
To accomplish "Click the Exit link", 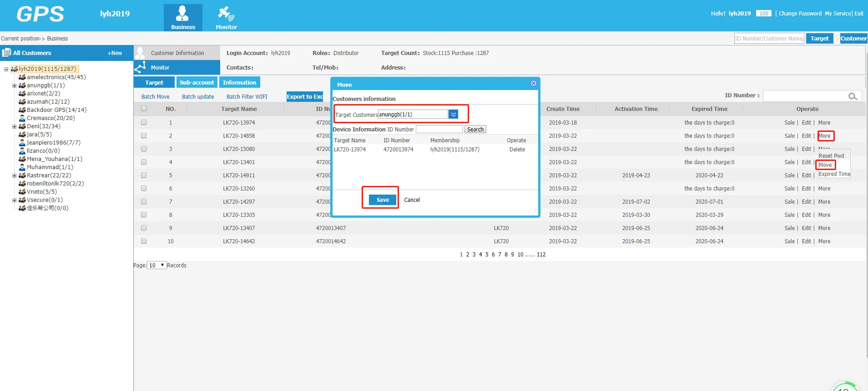I will [859, 14].
